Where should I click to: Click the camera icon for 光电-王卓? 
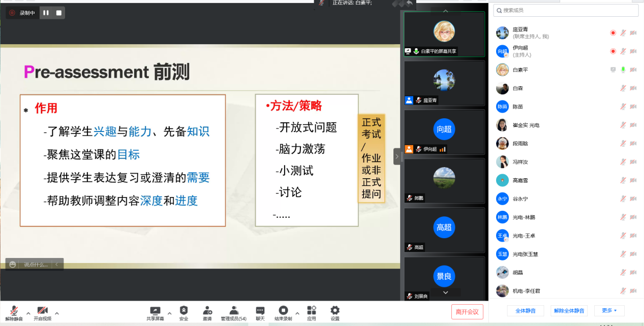click(x=633, y=236)
